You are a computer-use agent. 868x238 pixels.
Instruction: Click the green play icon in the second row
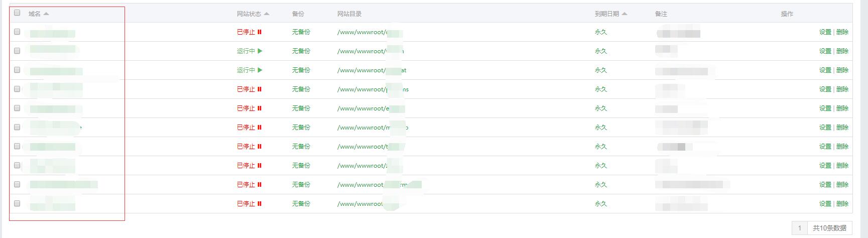260,51
